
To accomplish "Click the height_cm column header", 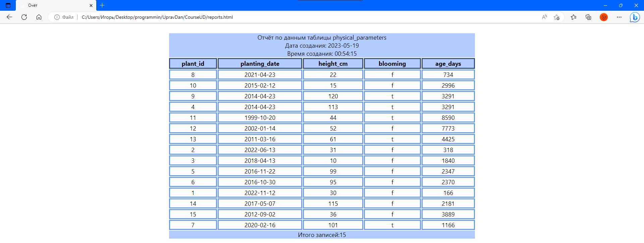I will 333,63.
